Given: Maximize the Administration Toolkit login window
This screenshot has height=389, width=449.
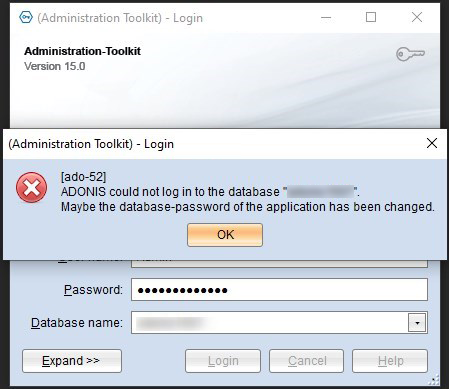Looking at the screenshot, I should (x=371, y=17).
